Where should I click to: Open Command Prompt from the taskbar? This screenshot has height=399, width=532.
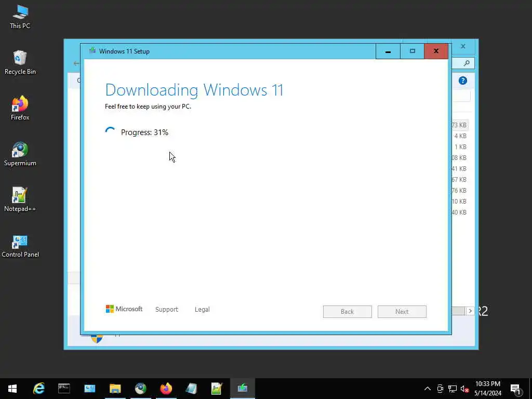pyautogui.click(x=64, y=389)
